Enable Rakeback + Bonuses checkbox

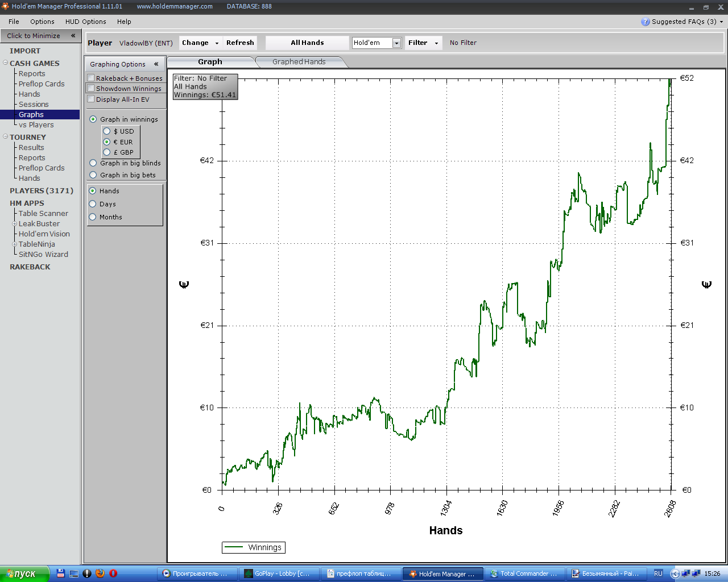click(91, 78)
